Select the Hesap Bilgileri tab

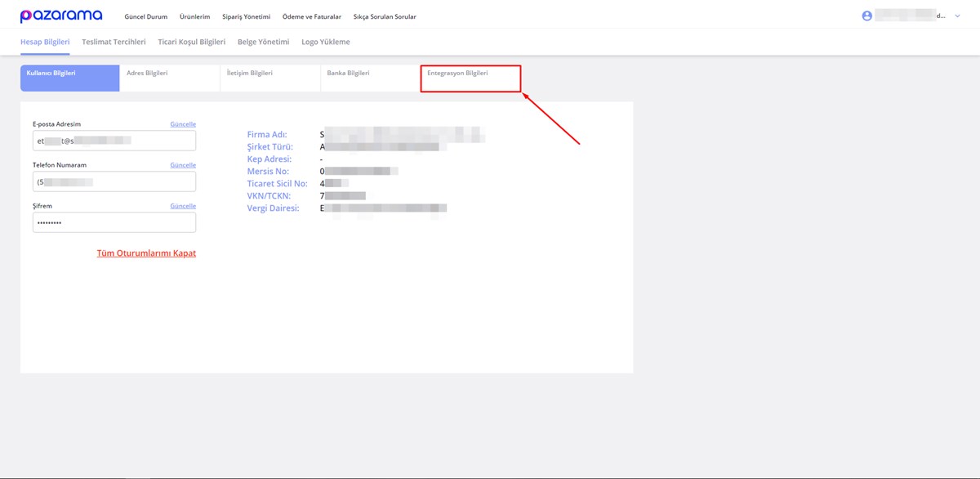point(45,42)
